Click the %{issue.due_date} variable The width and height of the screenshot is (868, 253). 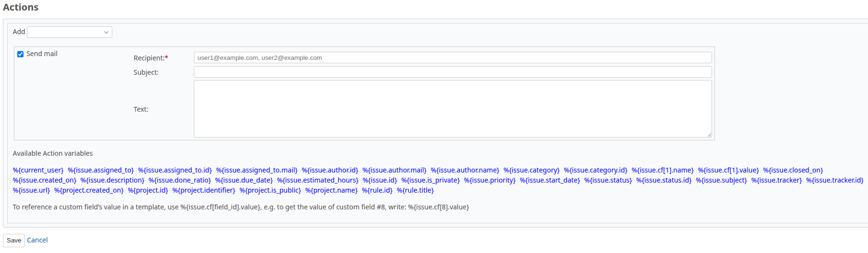(x=244, y=180)
